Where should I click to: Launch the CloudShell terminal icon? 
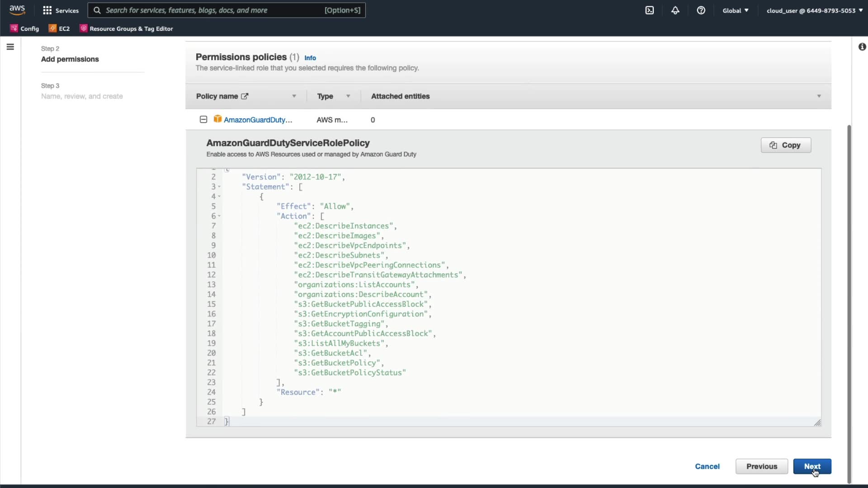click(649, 10)
